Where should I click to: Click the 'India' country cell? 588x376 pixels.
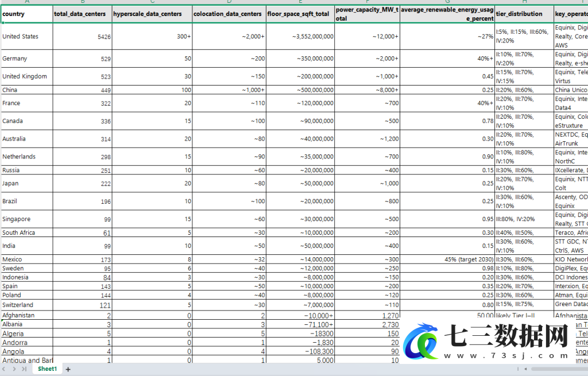click(27, 246)
